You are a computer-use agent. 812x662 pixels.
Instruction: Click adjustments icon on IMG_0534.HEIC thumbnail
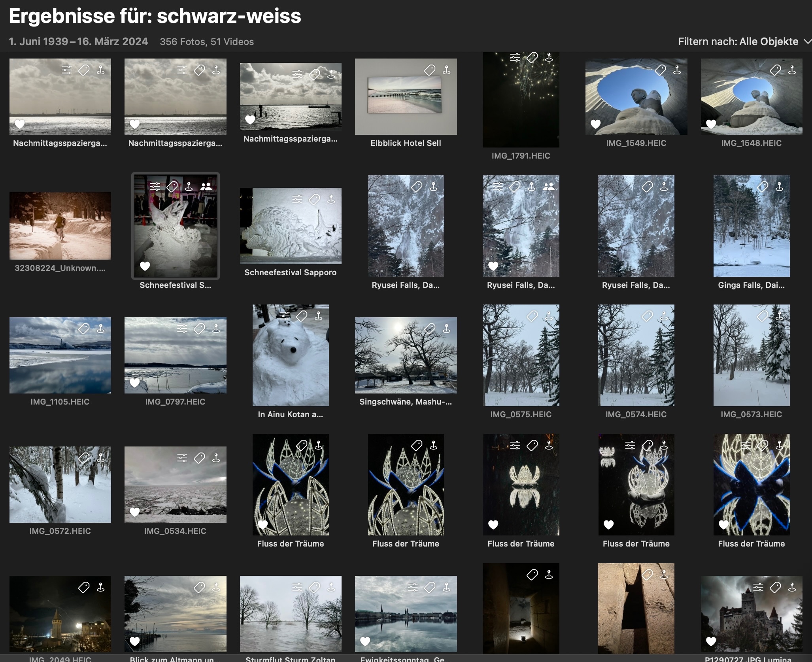pyautogui.click(x=182, y=458)
